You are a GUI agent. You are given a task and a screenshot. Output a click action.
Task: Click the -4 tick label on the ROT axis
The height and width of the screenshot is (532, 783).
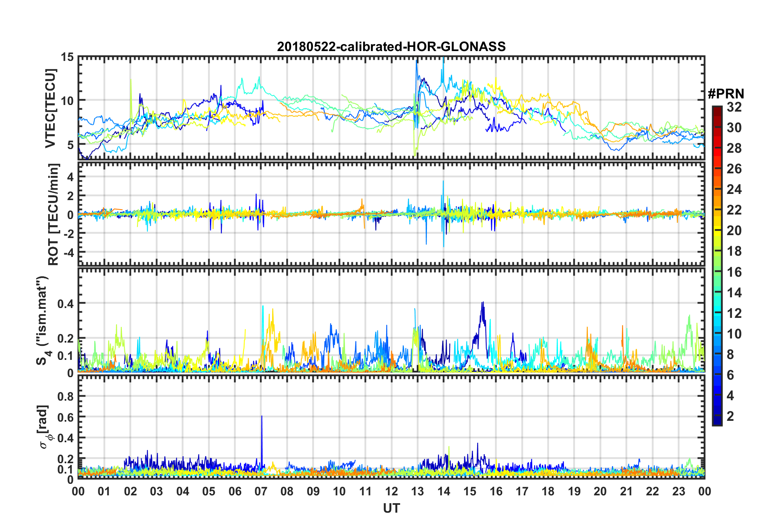(x=70, y=252)
